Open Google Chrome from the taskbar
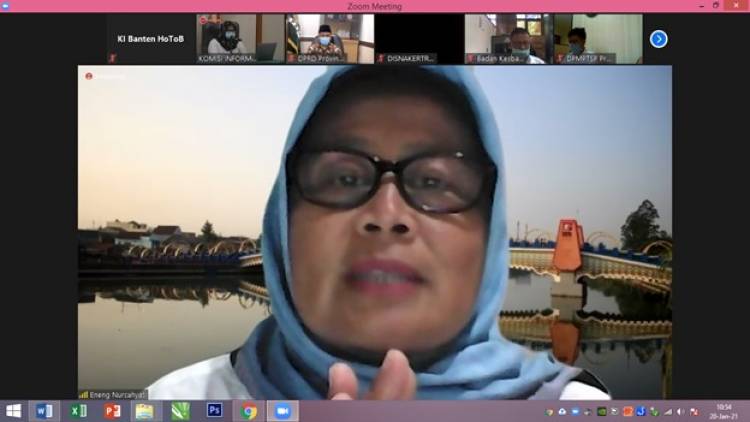Image resolution: width=750 pixels, height=422 pixels. pyautogui.click(x=249, y=411)
